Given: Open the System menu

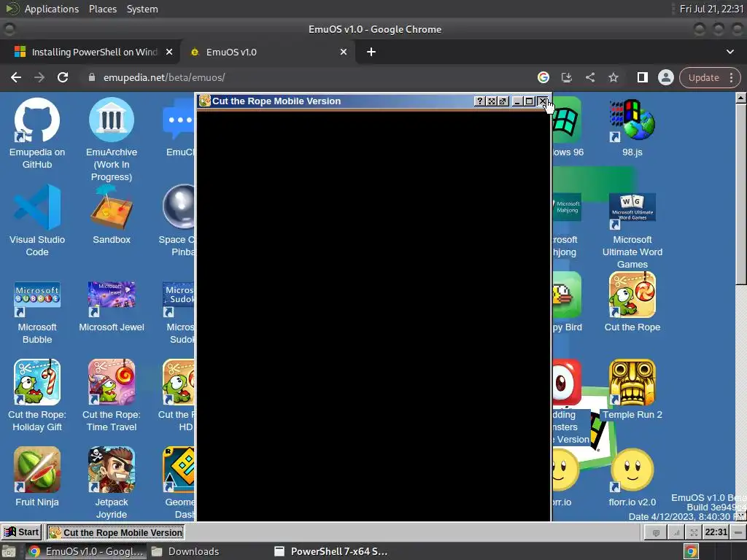Looking at the screenshot, I should click(x=142, y=9).
